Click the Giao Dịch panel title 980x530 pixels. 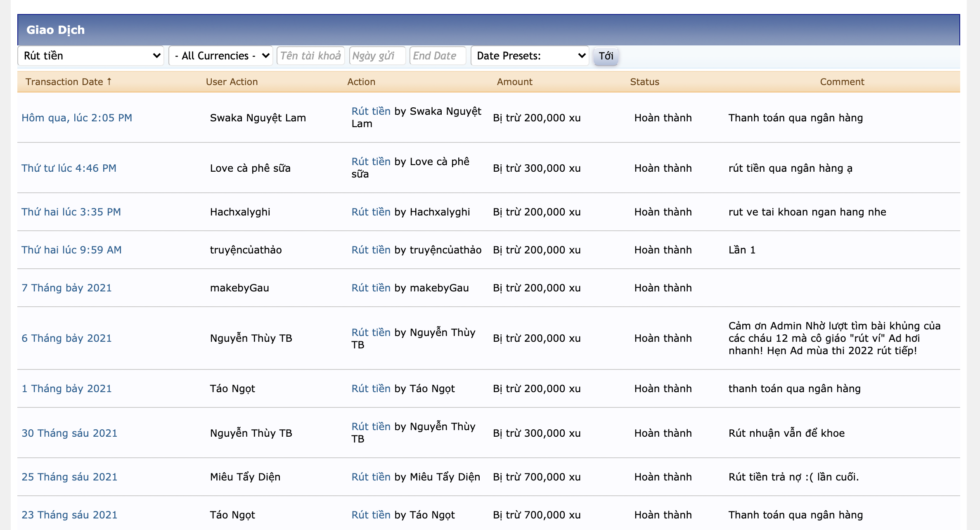pos(55,30)
